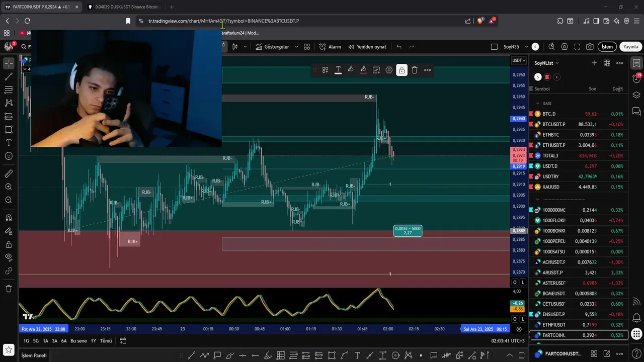Open the Brave browser reload button
The width and height of the screenshot is (644, 362).
[x=27, y=21]
